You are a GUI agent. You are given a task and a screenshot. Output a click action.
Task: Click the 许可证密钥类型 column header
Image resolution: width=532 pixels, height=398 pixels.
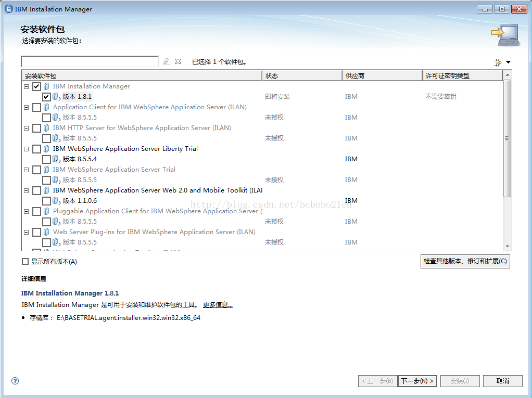tap(462, 75)
